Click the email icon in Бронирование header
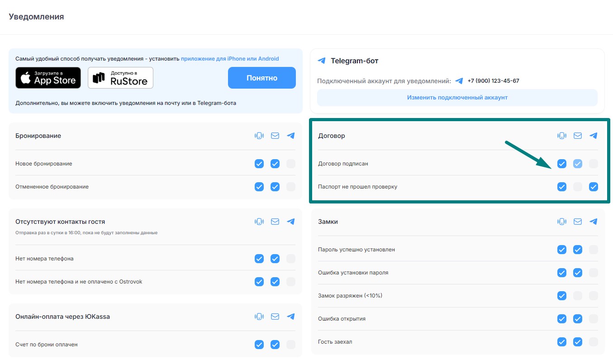The height and width of the screenshot is (364, 613). 275,136
